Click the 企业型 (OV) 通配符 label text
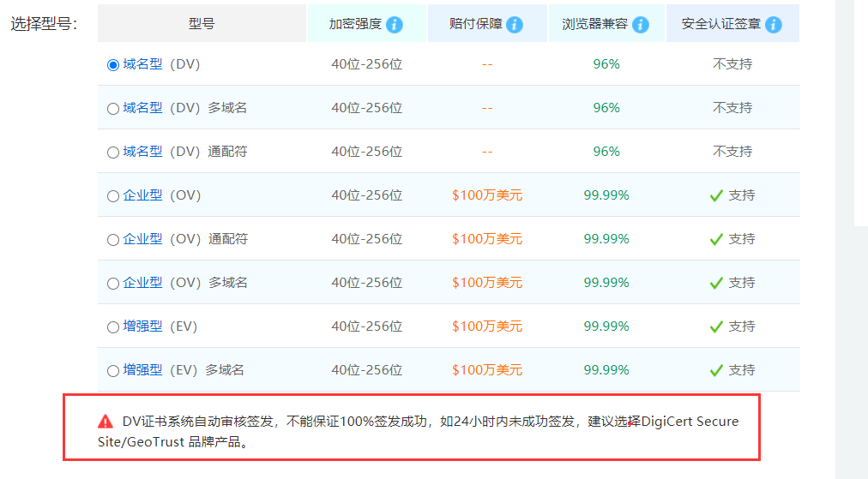 (x=185, y=239)
